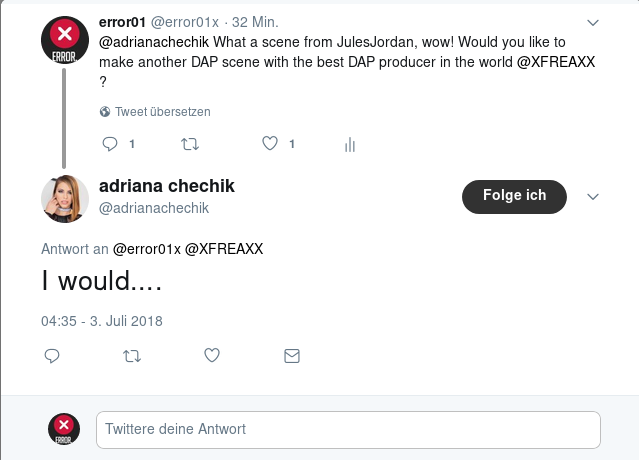639x460 pixels.
Task: Open error01 avatar at top
Action: click(x=65, y=40)
